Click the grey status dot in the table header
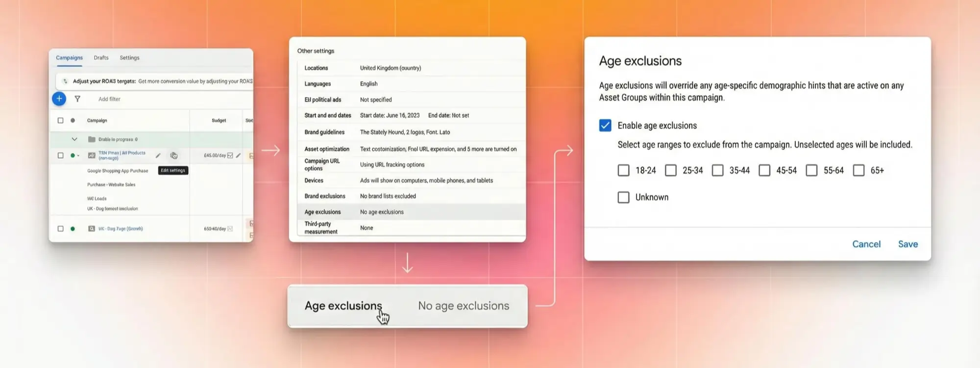Screen dimensions: 980x368 click(73, 120)
